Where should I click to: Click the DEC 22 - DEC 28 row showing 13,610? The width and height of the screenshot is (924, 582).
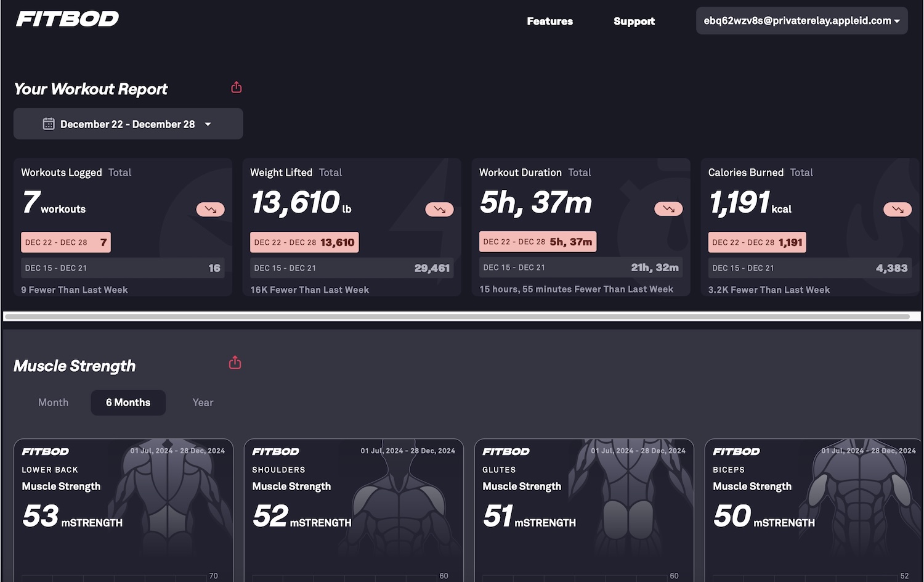click(304, 242)
